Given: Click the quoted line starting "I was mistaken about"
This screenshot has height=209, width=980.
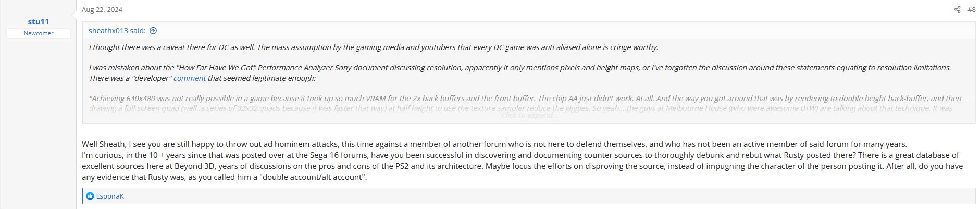Looking at the screenshot, I should click(519, 68).
